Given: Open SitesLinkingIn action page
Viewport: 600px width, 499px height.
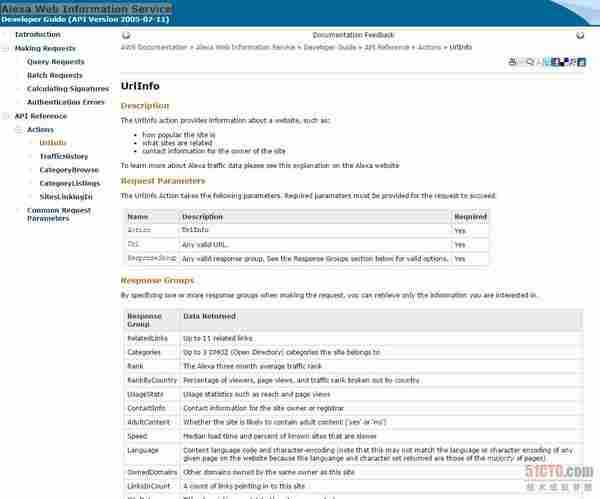Looking at the screenshot, I should tap(66, 197).
